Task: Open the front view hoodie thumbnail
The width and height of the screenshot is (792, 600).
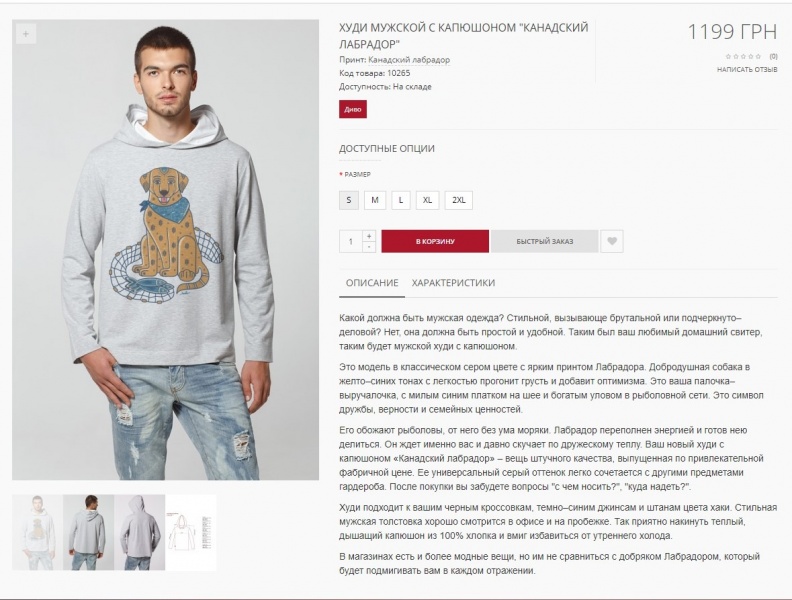Action: click(37, 532)
